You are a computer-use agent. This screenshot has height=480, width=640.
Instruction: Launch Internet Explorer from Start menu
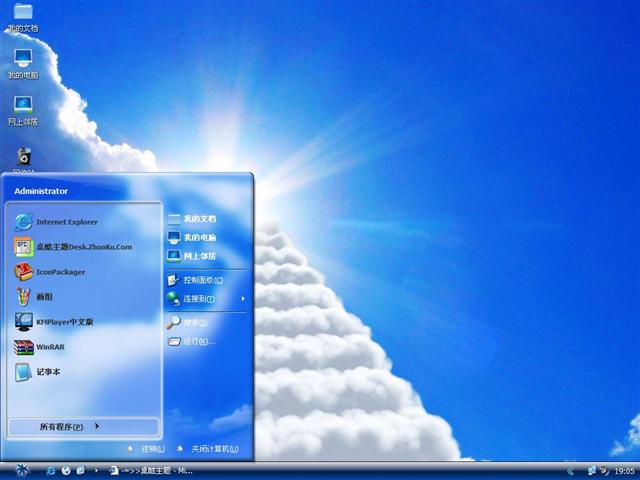point(56,222)
